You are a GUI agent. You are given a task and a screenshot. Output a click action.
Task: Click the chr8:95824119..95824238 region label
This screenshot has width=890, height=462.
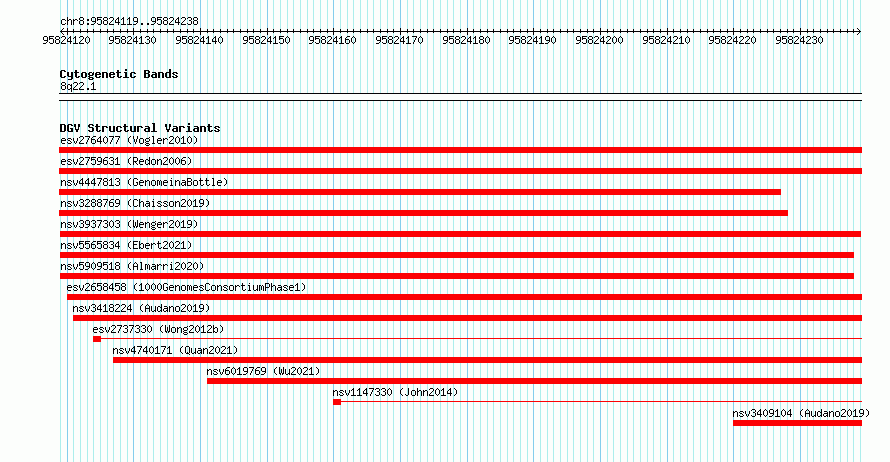[129, 21]
